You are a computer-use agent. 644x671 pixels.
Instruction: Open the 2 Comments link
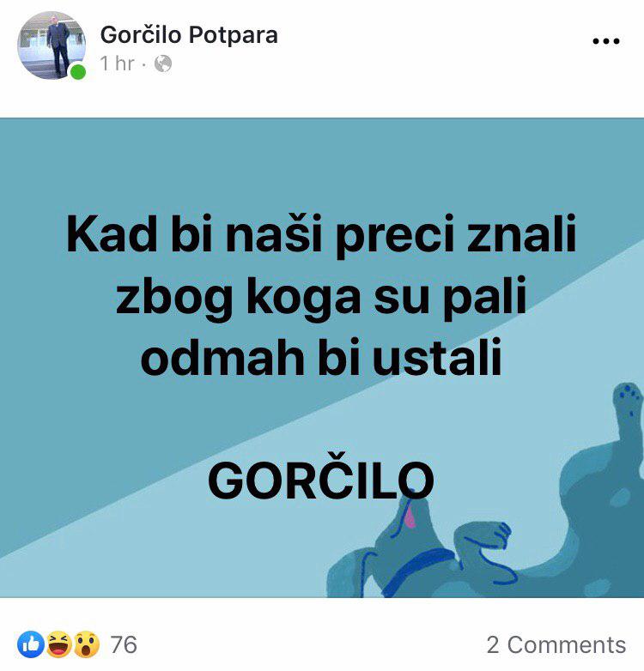(x=556, y=645)
